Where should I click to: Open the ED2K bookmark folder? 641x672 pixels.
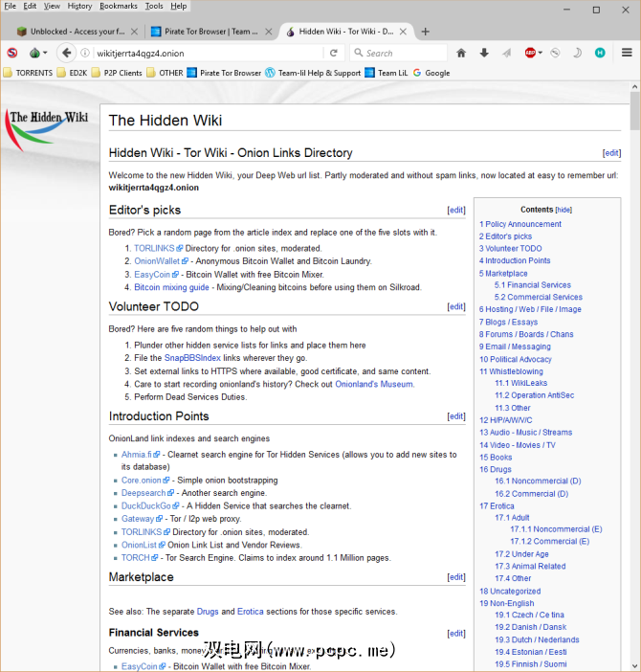[x=72, y=73]
